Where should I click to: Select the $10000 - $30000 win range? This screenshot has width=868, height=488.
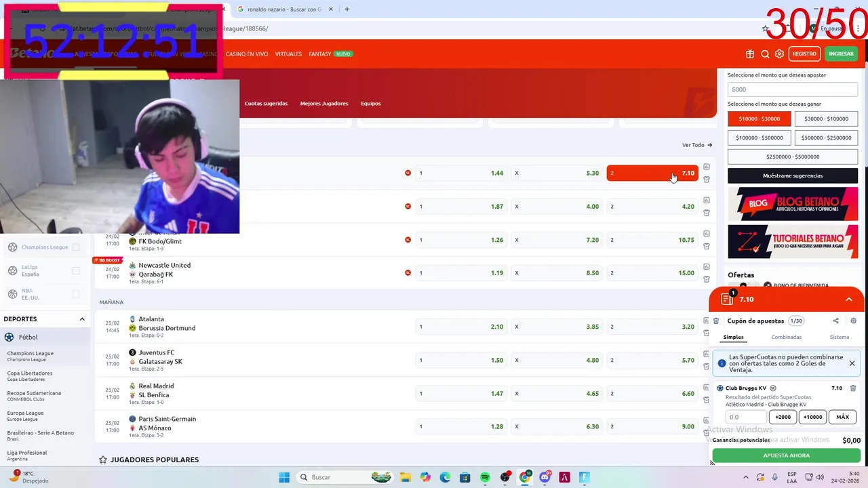point(759,119)
